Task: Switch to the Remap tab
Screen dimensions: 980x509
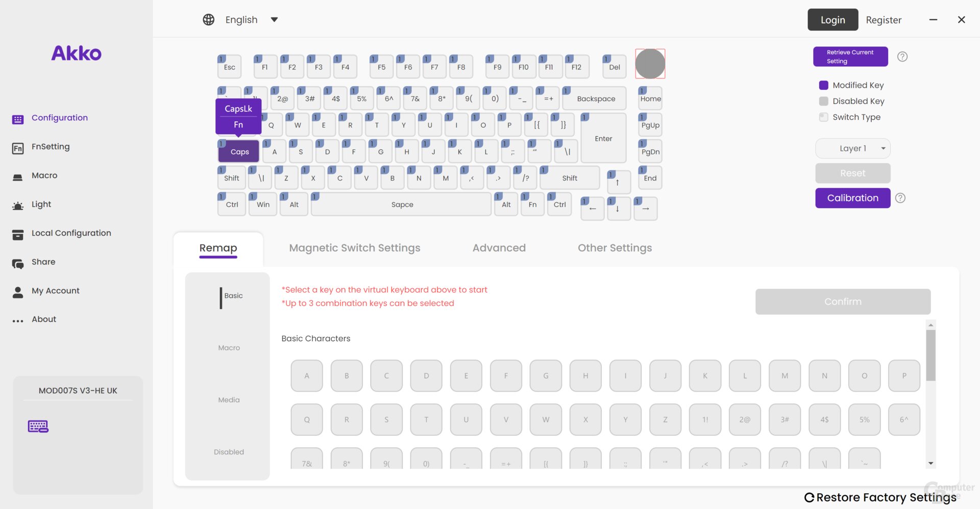Action: pyautogui.click(x=218, y=248)
